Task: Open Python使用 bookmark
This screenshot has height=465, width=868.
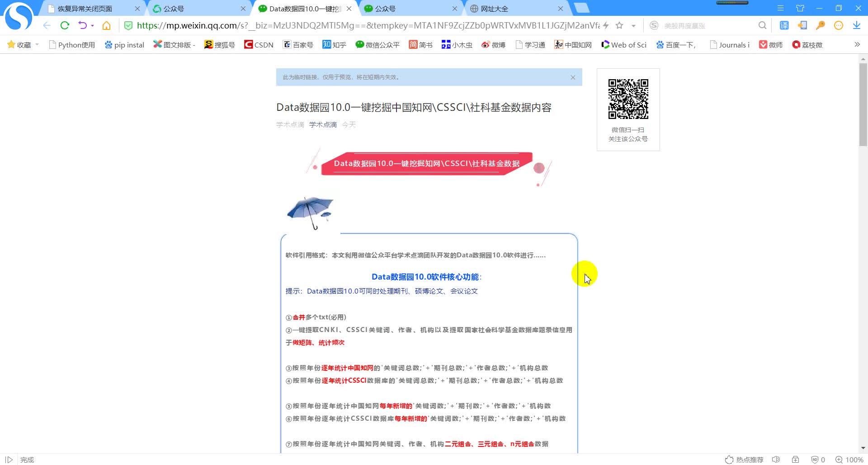Action: pyautogui.click(x=72, y=45)
